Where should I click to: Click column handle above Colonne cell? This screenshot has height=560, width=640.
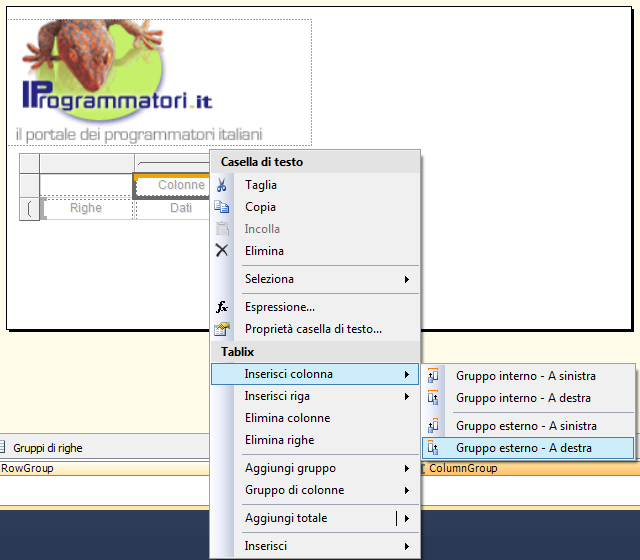[172, 163]
